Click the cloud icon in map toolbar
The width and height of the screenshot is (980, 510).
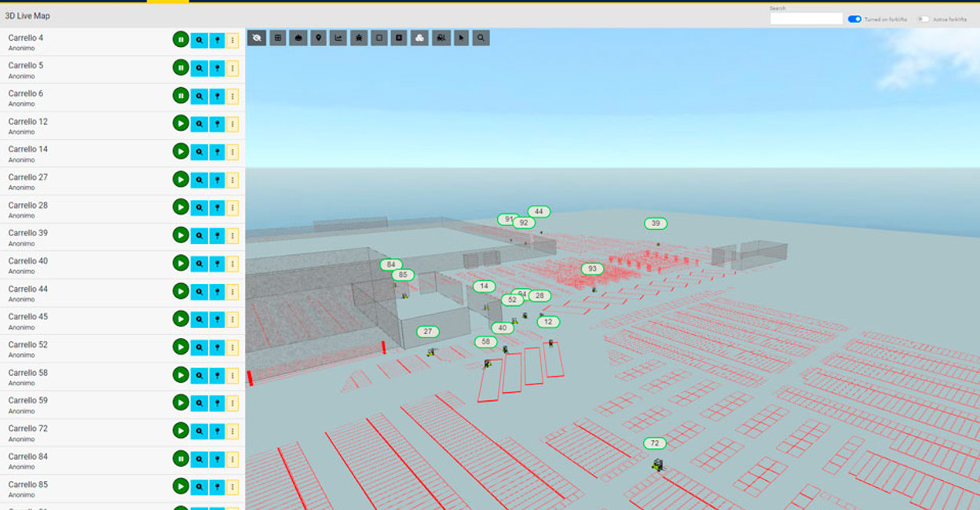pyautogui.click(x=419, y=38)
